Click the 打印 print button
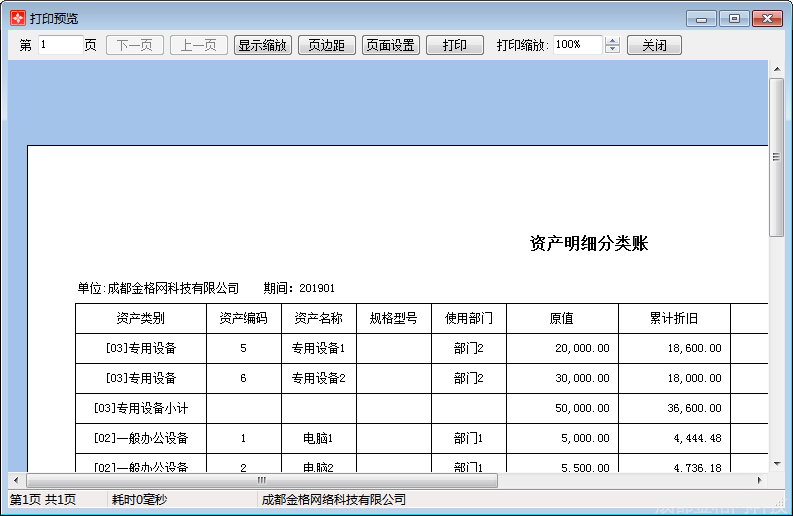The width and height of the screenshot is (793, 516). point(455,45)
